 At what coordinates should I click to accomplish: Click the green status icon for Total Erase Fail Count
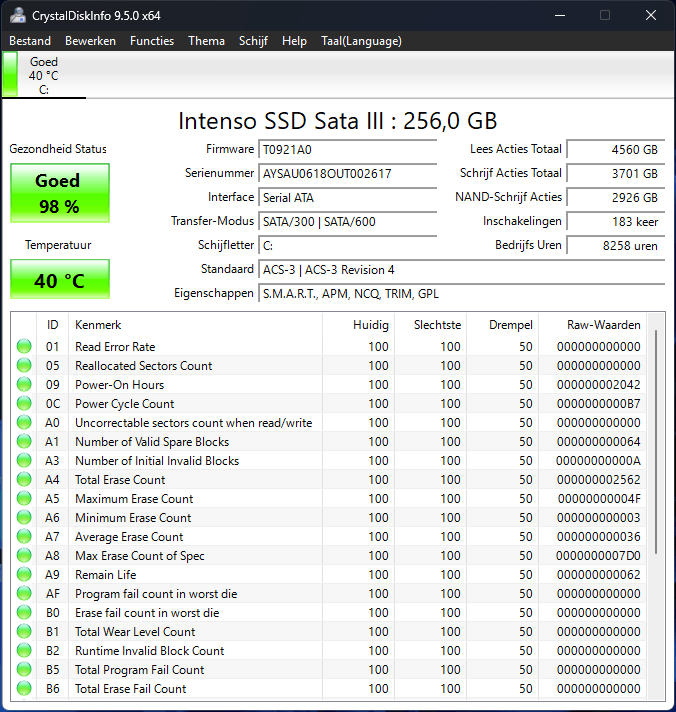[24, 689]
